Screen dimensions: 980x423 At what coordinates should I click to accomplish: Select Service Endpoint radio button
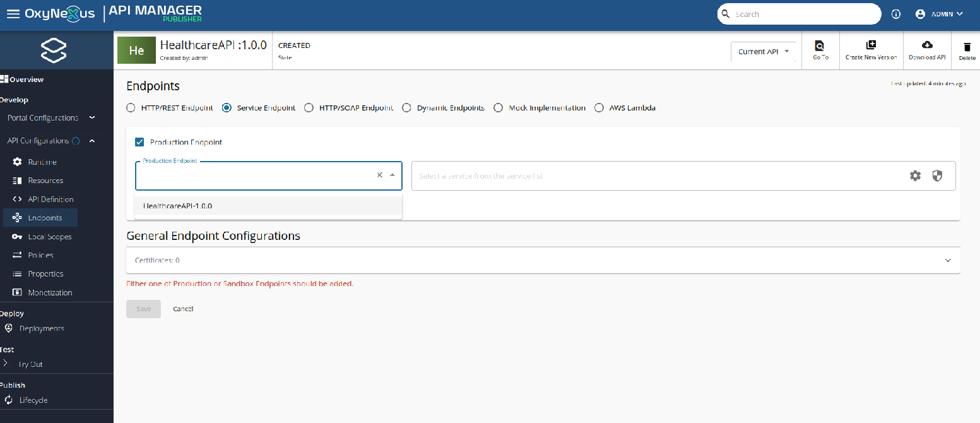(227, 107)
